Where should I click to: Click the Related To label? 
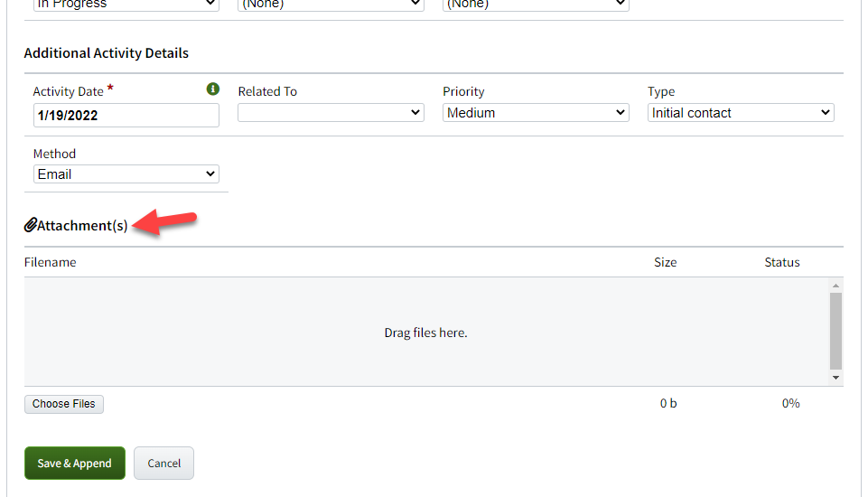pos(267,91)
